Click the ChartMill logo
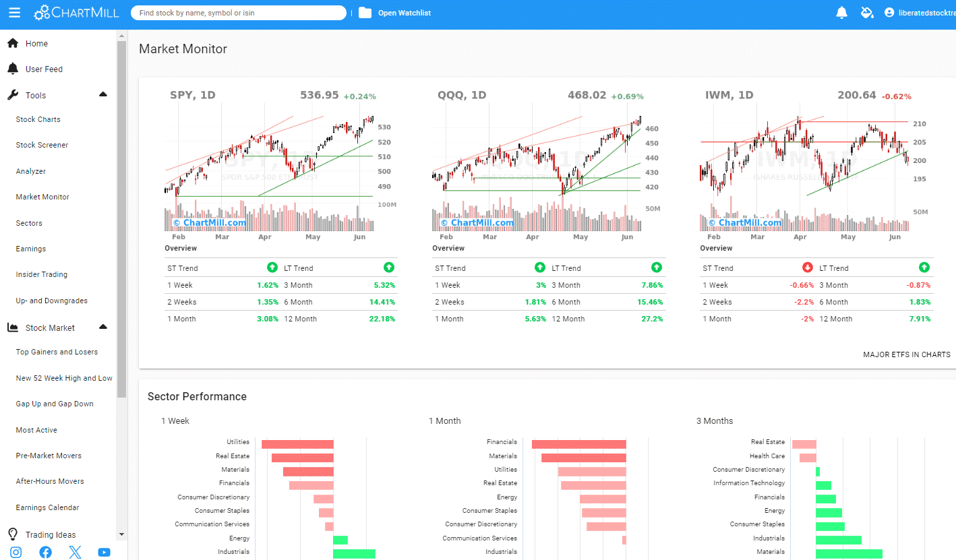 76,12
